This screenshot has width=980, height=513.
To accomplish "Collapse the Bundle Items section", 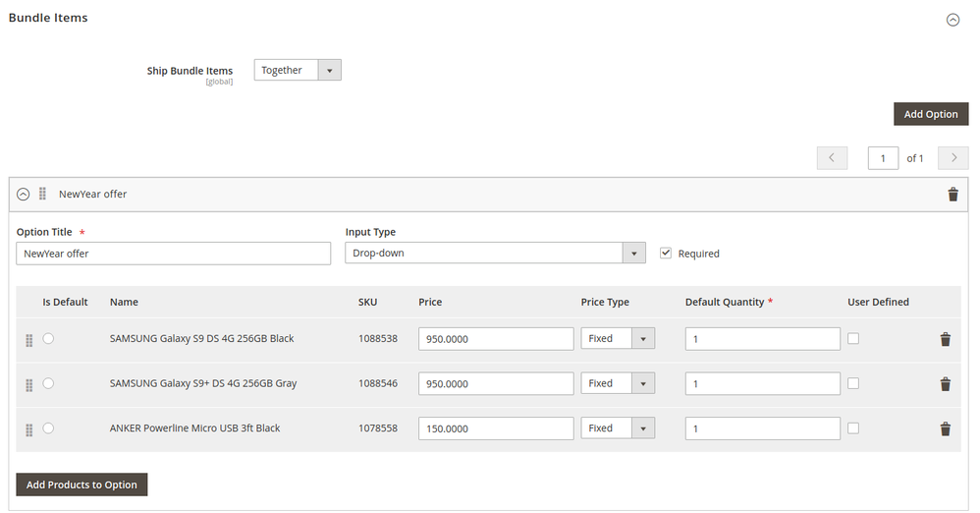I will click(x=952, y=20).
